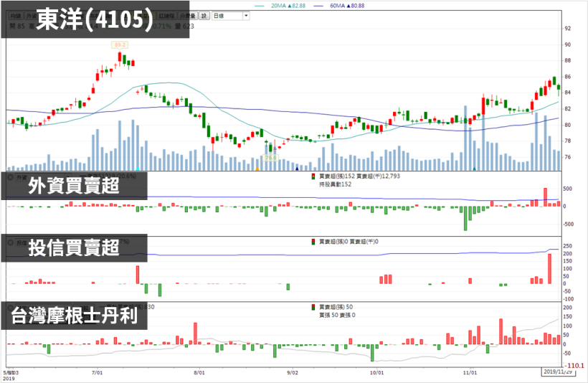This screenshot has height=383, width=588.
Task: Click the dark blue triangle event marker
Action: [297, 169]
